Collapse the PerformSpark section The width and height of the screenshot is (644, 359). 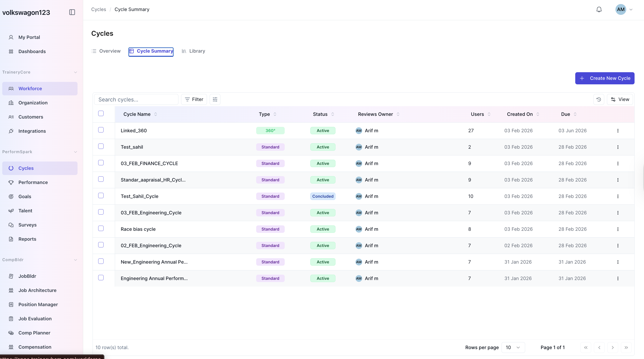click(75, 152)
